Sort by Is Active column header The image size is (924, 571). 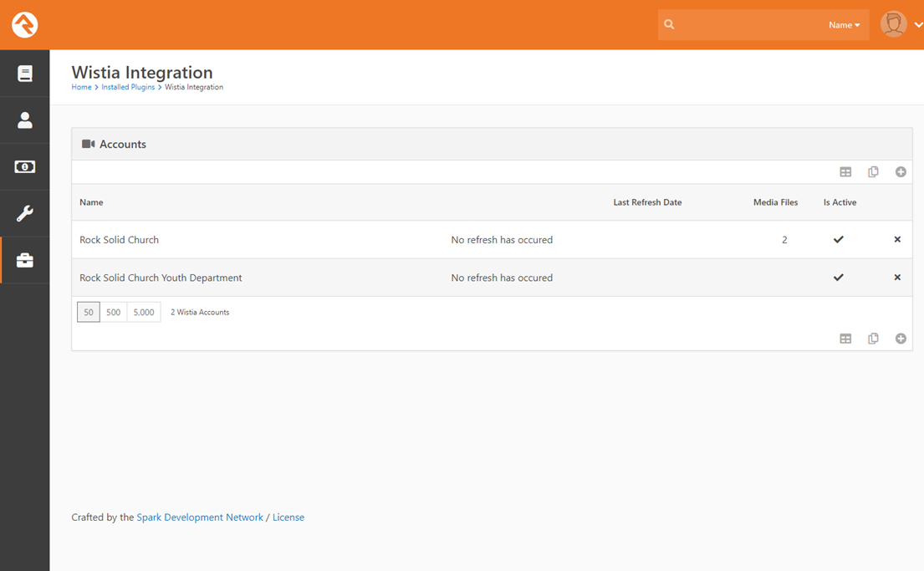[840, 202]
